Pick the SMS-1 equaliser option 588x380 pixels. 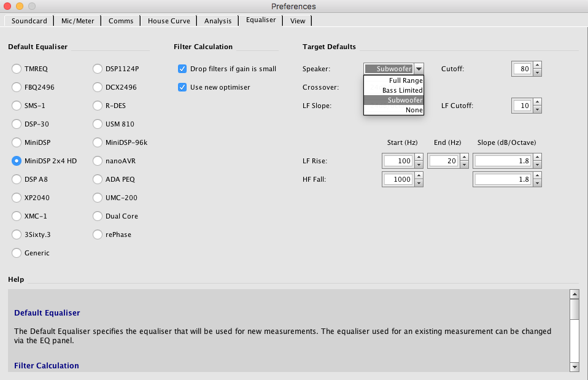click(28, 106)
